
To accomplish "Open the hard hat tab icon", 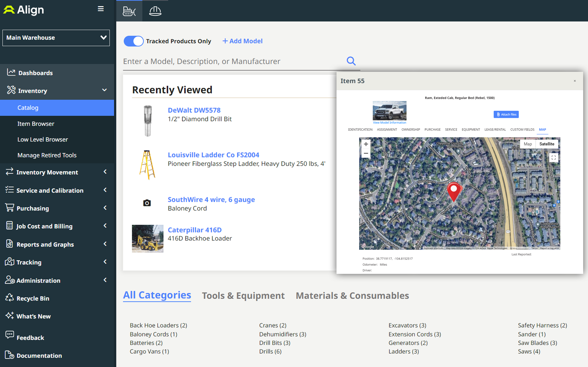I will click(x=155, y=11).
